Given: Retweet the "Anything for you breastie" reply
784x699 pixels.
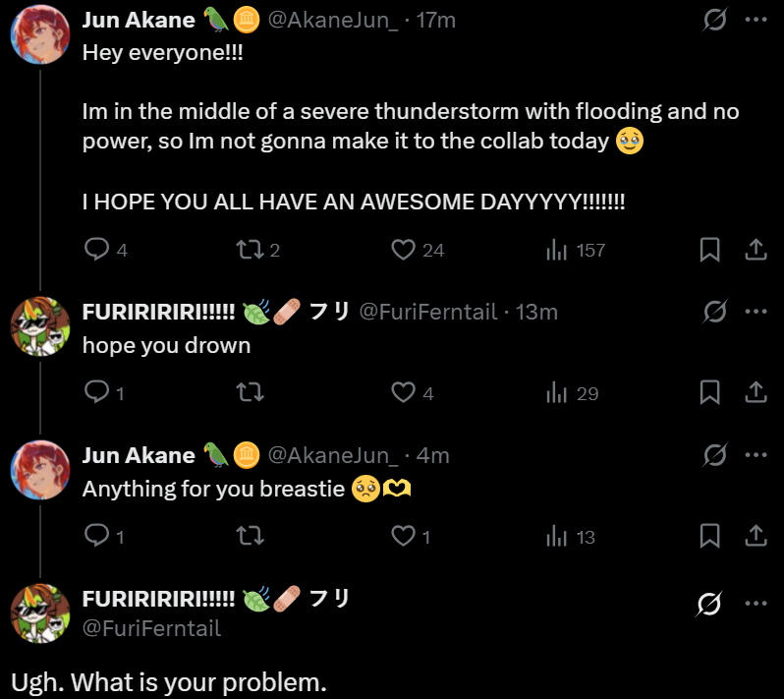Looking at the screenshot, I should tap(251, 537).
